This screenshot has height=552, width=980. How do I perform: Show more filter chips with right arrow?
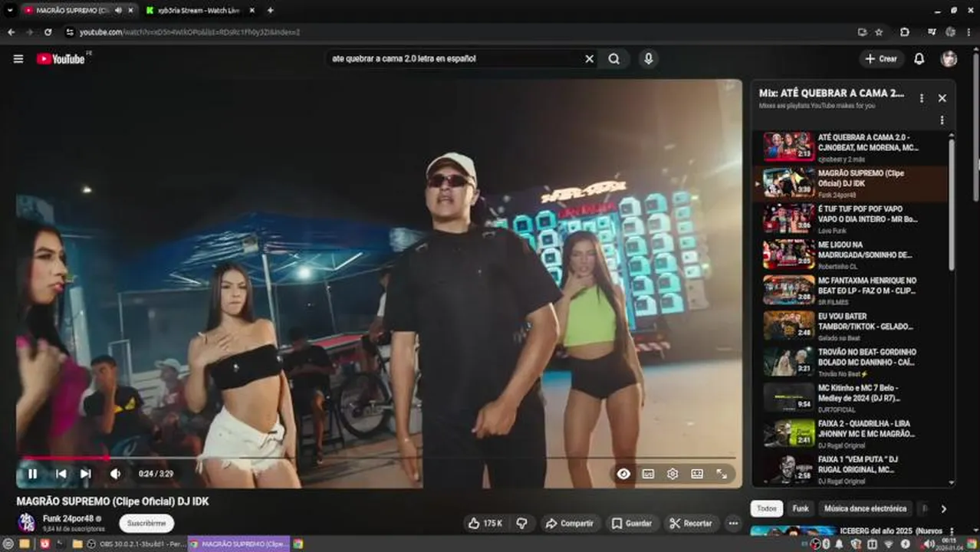(x=943, y=508)
